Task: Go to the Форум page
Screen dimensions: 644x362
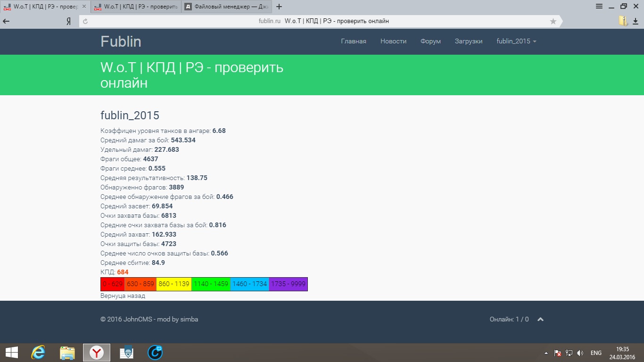Action: click(x=430, y=41)
